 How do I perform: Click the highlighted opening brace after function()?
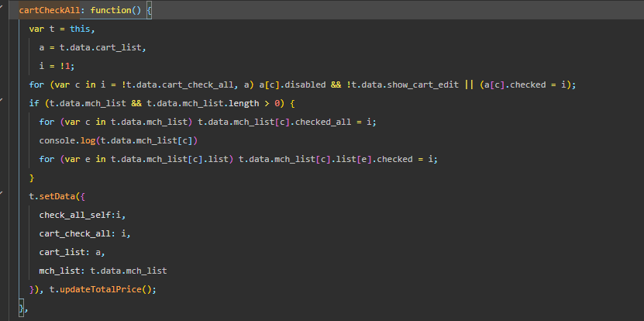point(150,11)
